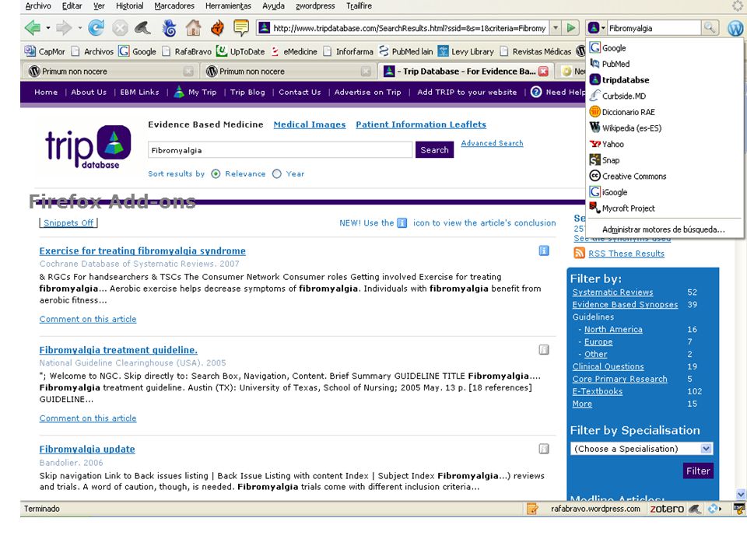This screenshot has width=747, height=560.
Task: Filter by Systematic Reviews
Action: (612, 292)
